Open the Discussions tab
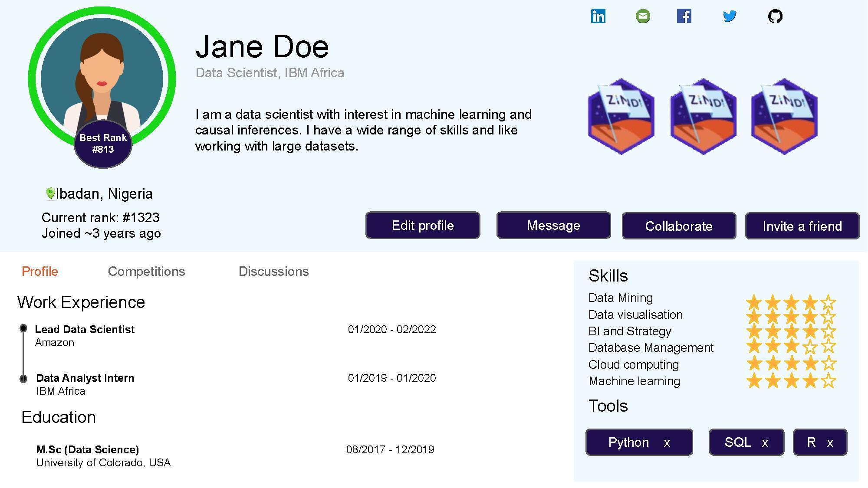This screenshot has width=868, height=488. [273, 272]
